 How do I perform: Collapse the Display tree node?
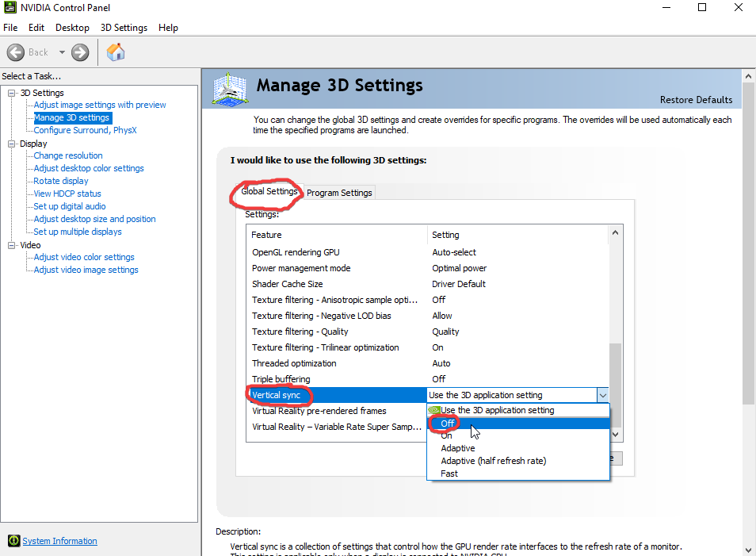click(x=12, y=144)
